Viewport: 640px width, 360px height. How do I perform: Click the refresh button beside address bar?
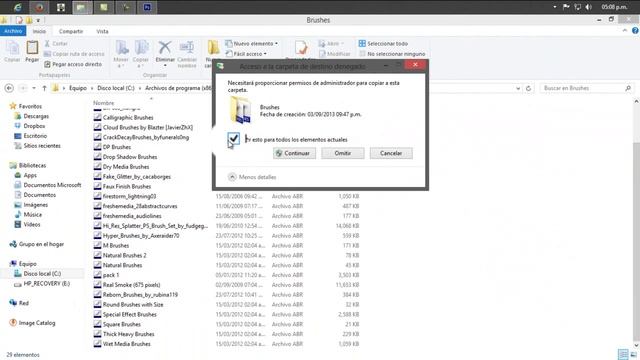pyautogui.click(x=529, y=88)
